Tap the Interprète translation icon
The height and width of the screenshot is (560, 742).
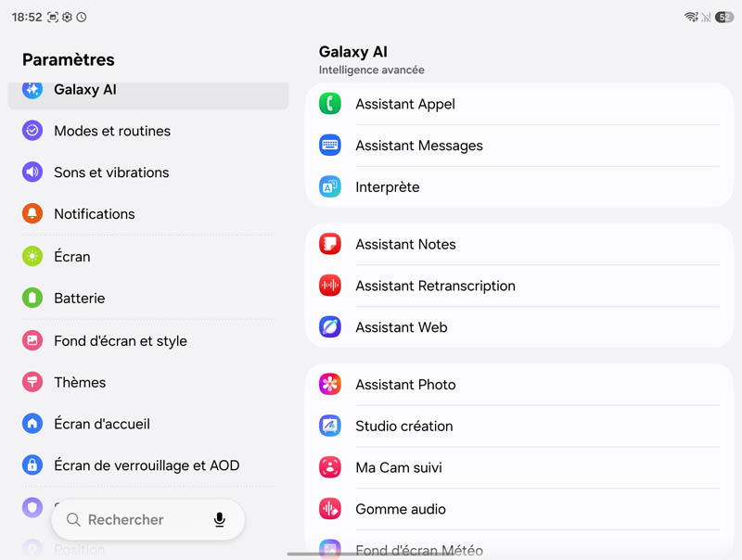330,187
